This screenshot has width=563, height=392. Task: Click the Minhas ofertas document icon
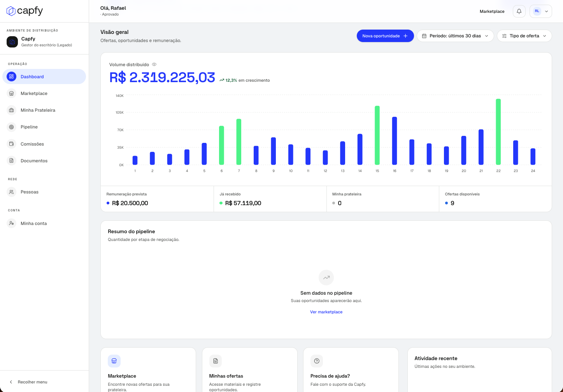coord(216,361)
